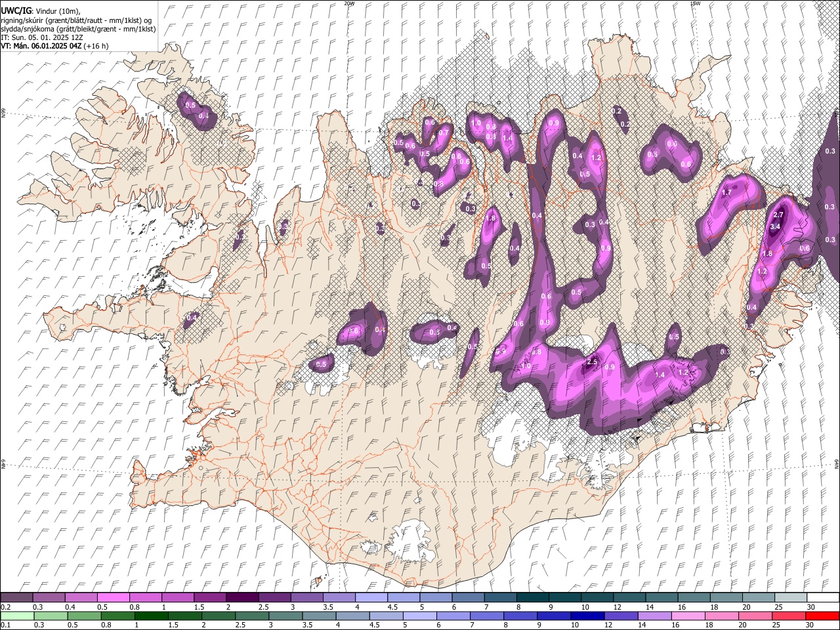The image size is (840, 630).
Task: Select red bottom-row legend swatch labeled 30
Action: click(822, 616)
